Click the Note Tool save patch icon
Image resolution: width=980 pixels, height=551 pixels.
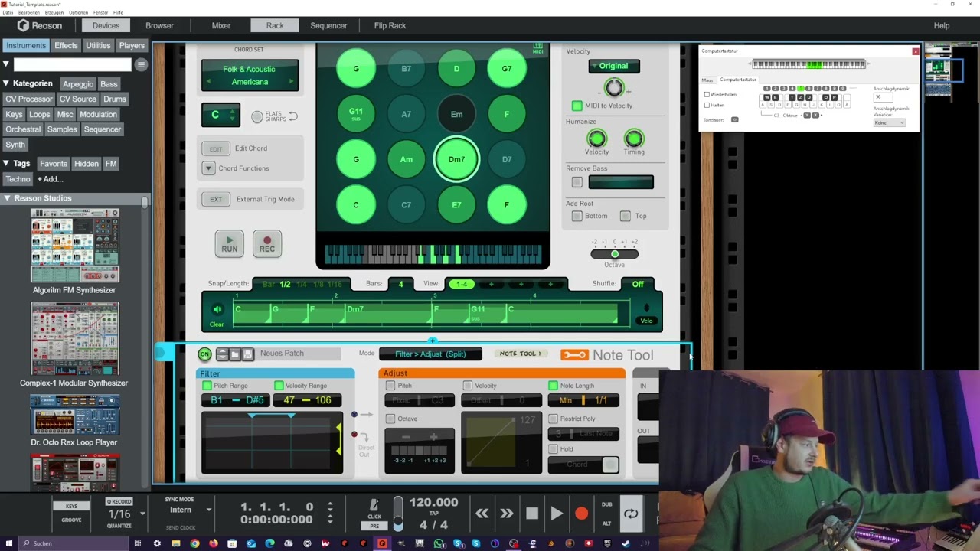coord(247,354)
